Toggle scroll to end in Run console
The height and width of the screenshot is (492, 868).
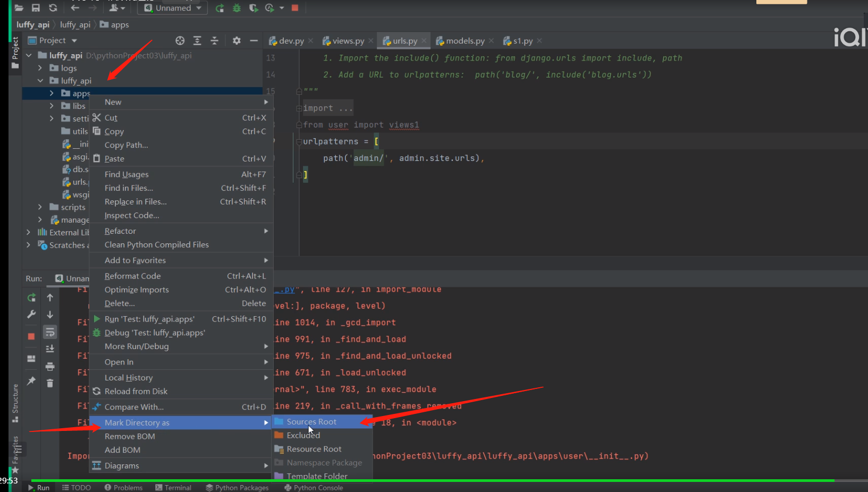tap(50, 349)
